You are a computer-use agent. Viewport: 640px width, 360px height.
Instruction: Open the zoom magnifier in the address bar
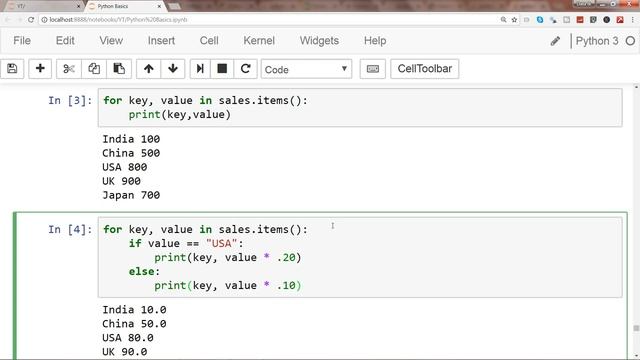(504, 20)
